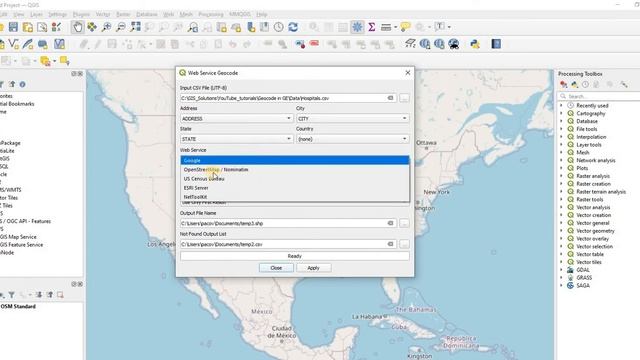The height and width of the screenshot is (360, 640).
Task: Expand the Recently used toolbox group
Action: point(561,105)
